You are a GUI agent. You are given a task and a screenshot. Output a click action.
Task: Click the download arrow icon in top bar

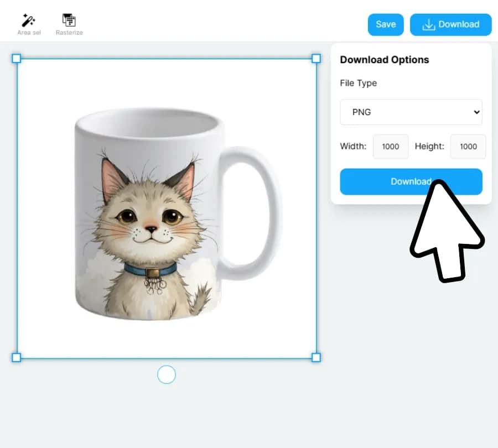click(x=428, y=24)
